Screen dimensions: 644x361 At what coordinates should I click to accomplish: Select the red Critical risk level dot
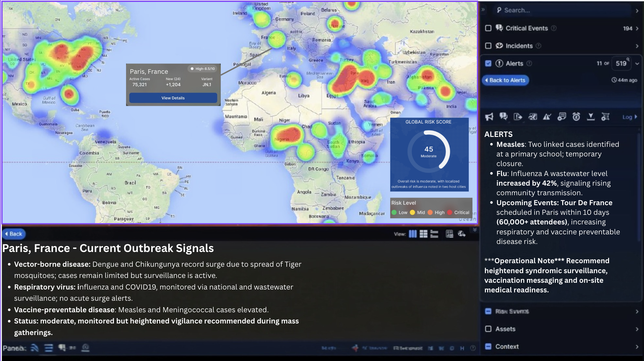click(x=450, y=212)
